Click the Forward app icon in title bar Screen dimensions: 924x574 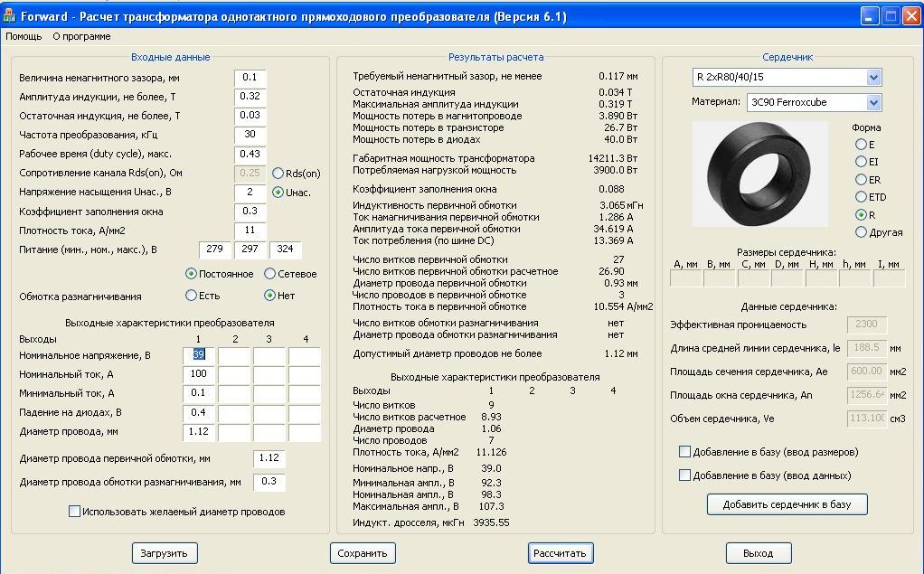[9, 16]
